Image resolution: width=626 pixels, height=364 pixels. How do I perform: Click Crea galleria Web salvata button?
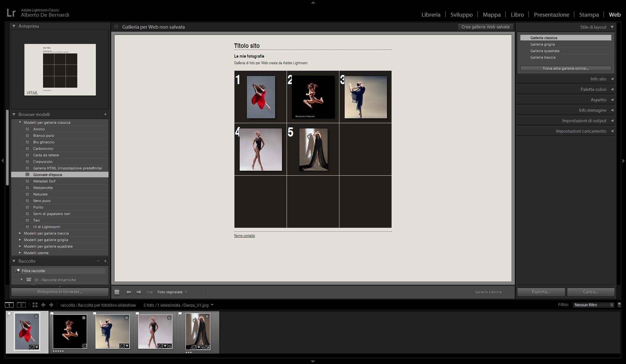[485, 27]
